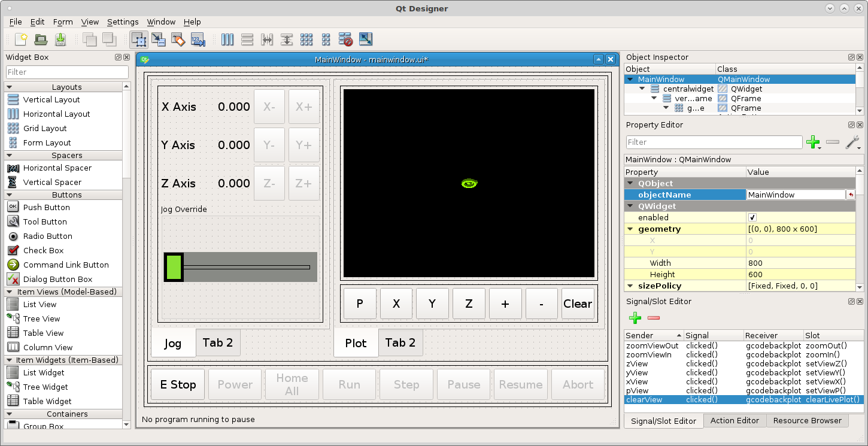
Task: Click the gray minus icon in Property Editor
Action: (833, 142)
